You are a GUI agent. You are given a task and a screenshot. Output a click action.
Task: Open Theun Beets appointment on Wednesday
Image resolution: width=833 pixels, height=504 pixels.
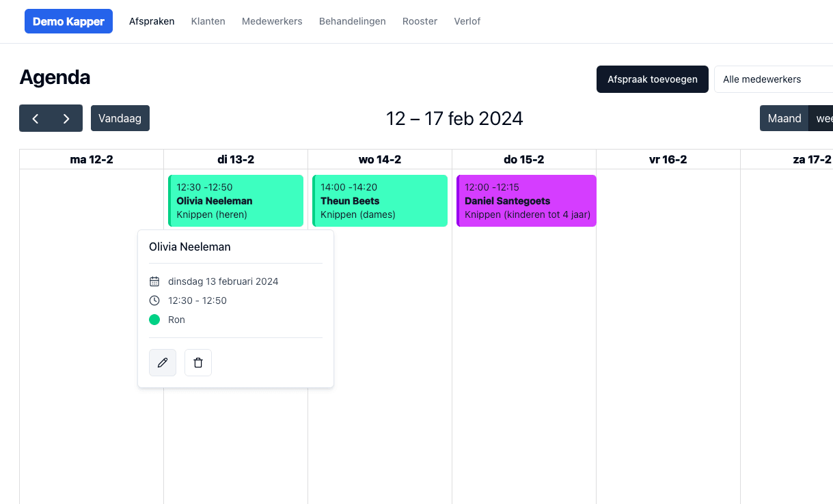tap(380, 201)
